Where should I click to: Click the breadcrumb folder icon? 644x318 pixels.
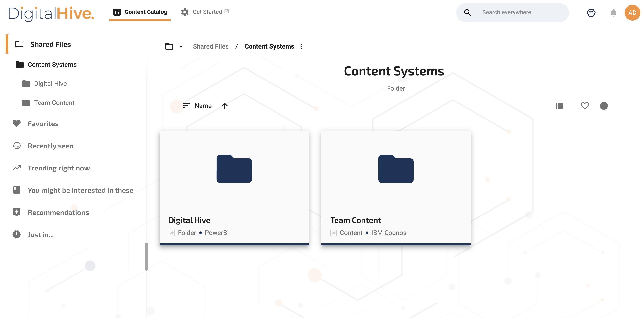click(169, 46)
